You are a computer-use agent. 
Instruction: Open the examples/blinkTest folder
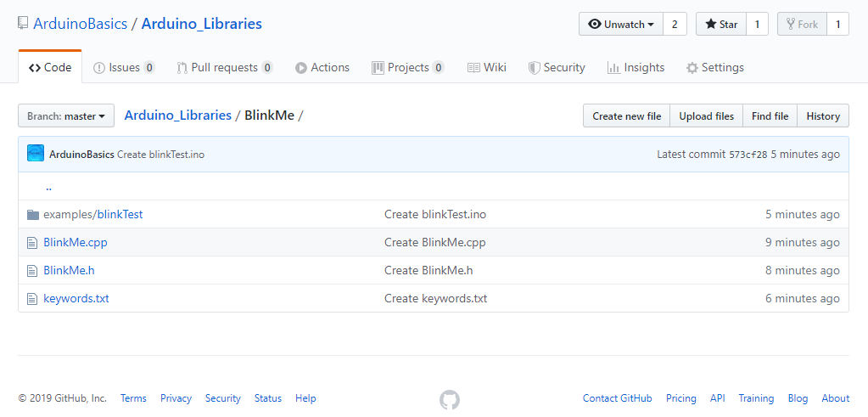pyautogui.click(x=93, y=214)
